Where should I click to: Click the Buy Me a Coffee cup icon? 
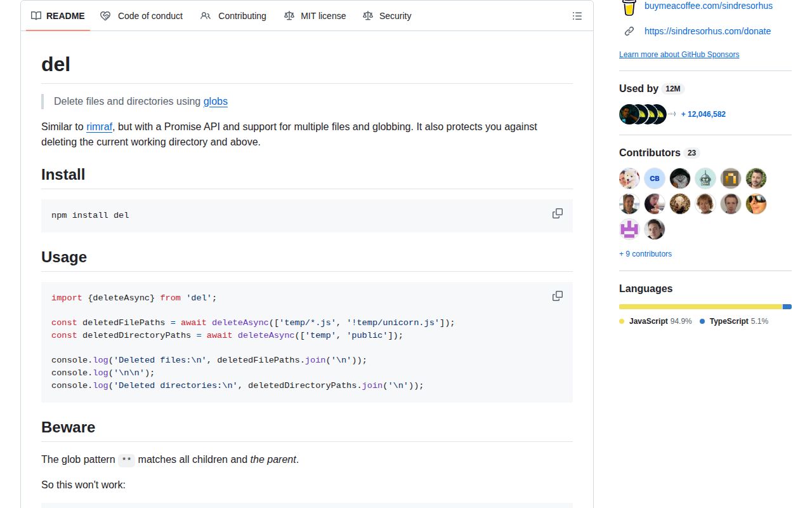pyautogui.click(x=629, y=7)
